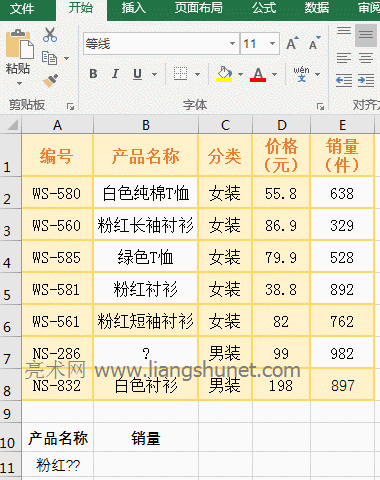380x480 pixels.
Task: Switch to the 插入 (Insert) tab
Action: click(133, 8)
